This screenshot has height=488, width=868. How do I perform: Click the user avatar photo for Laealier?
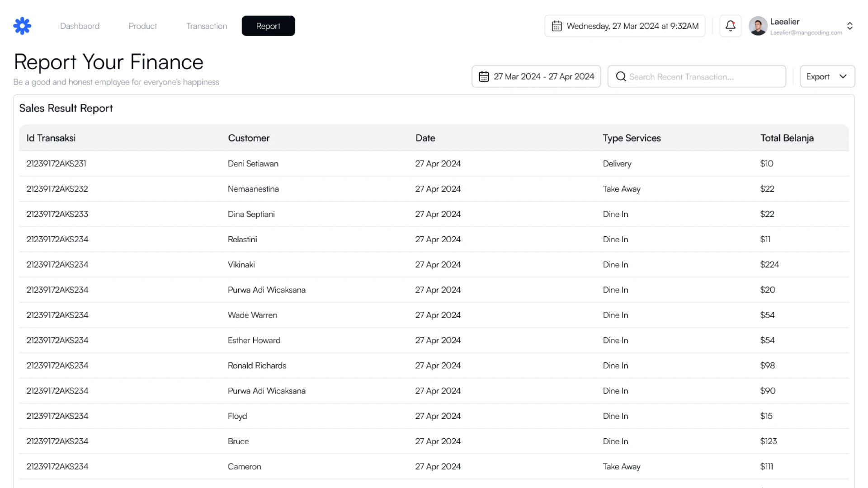[758, 26]
